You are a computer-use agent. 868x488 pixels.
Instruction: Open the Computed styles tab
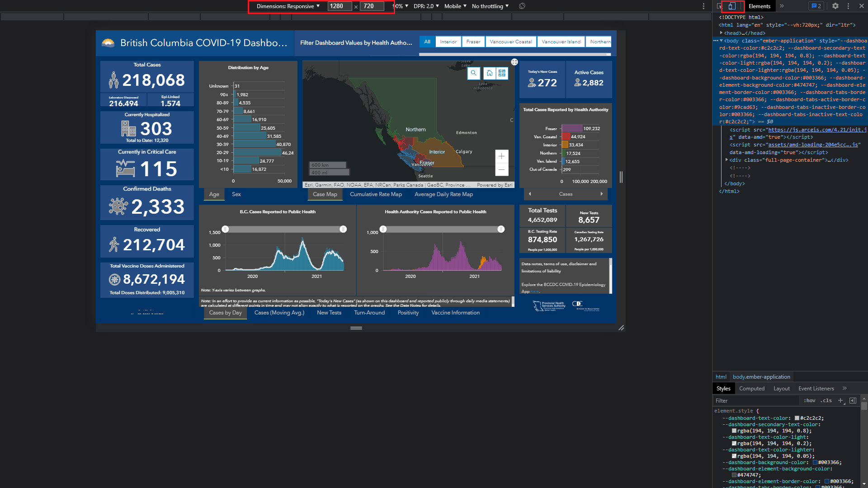pos(752,389)
